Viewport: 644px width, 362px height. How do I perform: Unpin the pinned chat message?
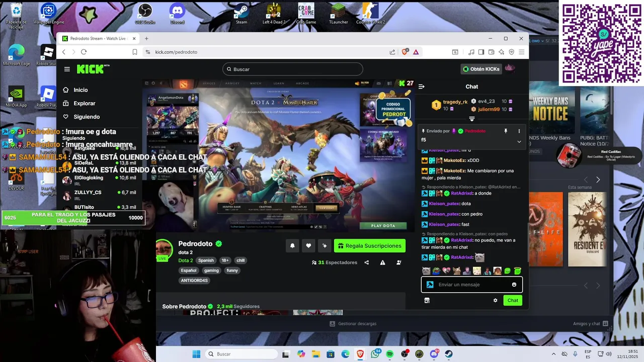(x=506, y=131)
